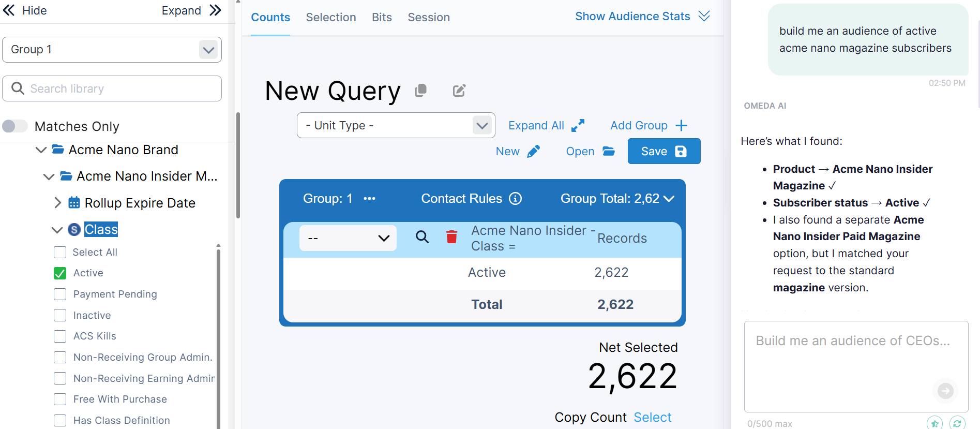The height and width of the screenshot is (429, 980).
Task: Expand Show Audience Stats chevron
Action: click(704, 16)
